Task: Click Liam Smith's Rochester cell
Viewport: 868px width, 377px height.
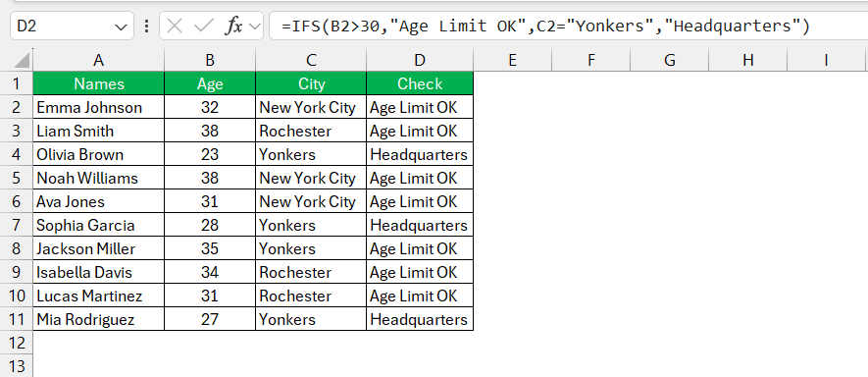Action: pyautogui.click(x=311, y=131)
